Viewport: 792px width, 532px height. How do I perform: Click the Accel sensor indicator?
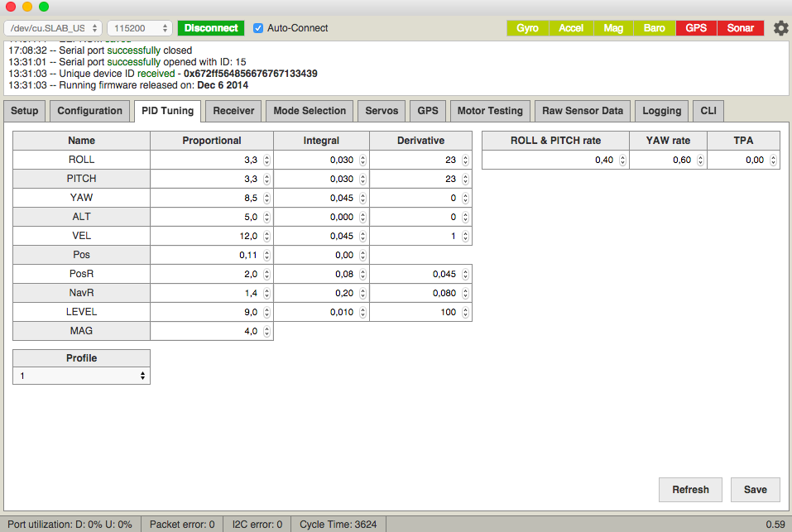571,28
